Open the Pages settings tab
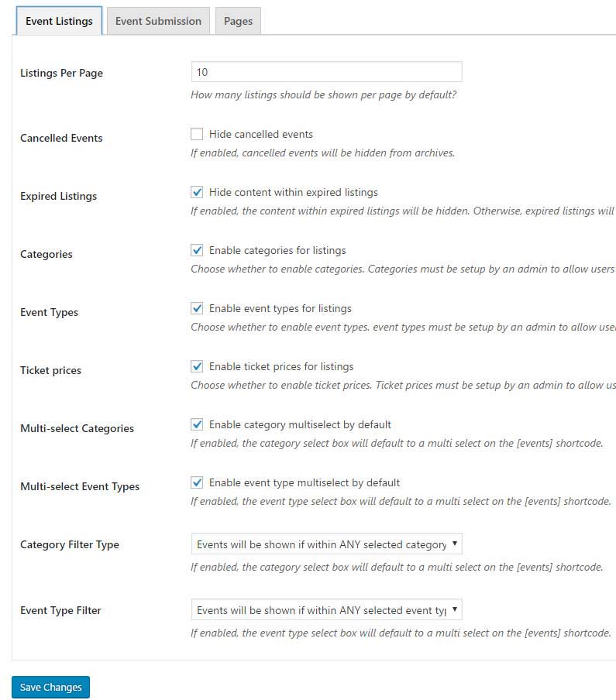The image size is (616, 700). click(x=238, y=21)
